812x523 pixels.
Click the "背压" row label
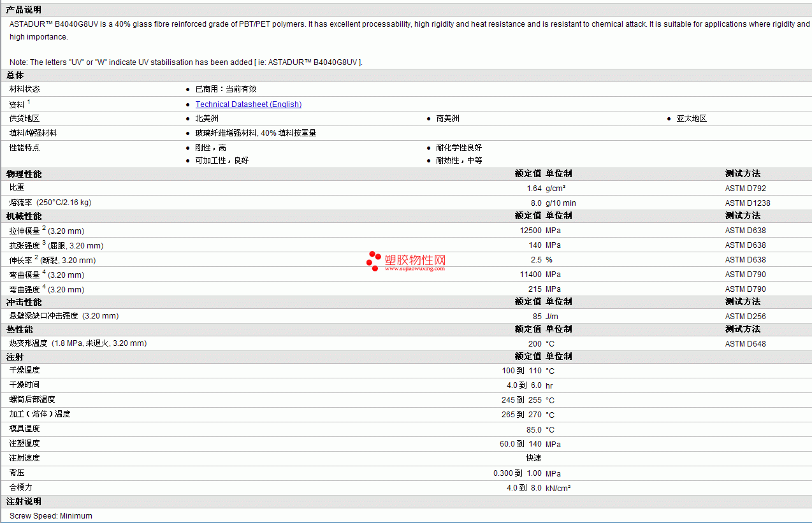coord(17,473)
